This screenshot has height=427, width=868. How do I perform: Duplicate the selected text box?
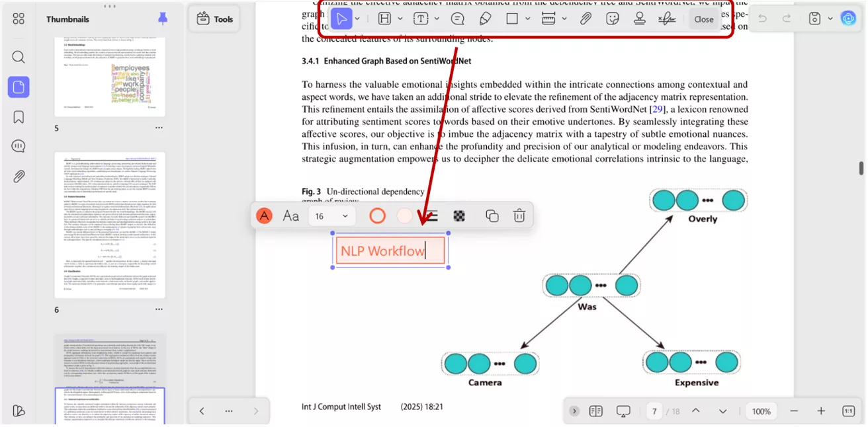click(492, 215)
